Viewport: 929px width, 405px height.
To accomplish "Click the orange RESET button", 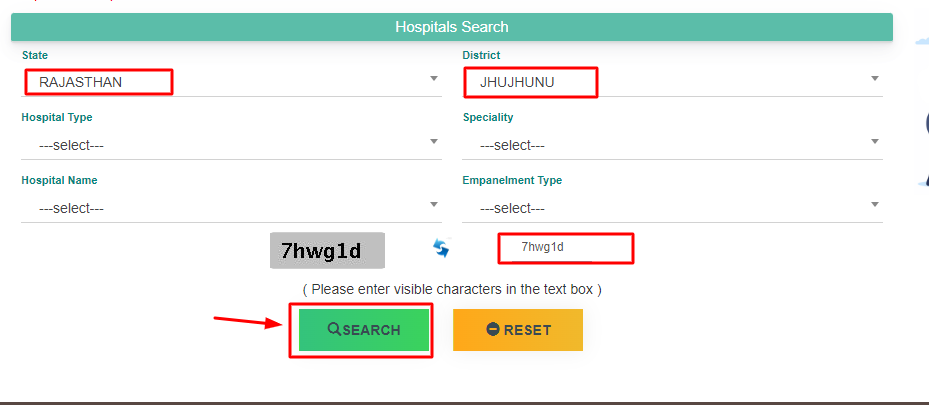I will [518, 330].
